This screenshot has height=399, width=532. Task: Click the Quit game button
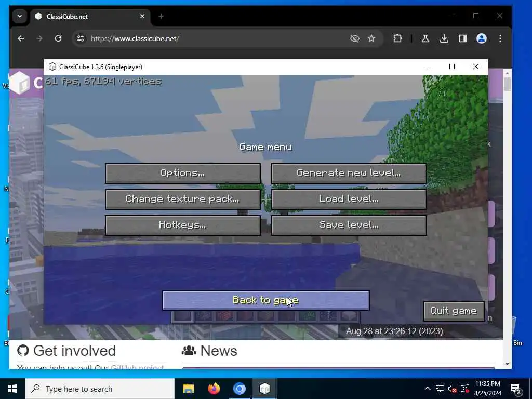tap(454, 311)
